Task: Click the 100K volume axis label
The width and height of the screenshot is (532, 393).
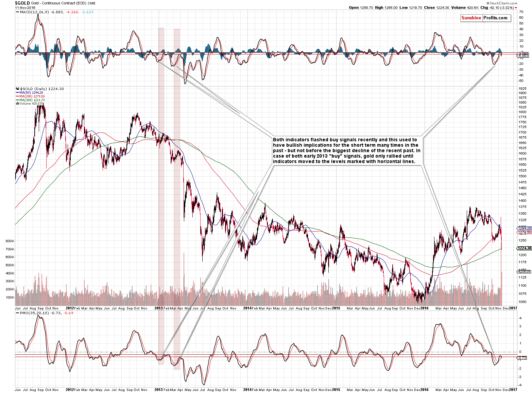Action: point(10,298)
